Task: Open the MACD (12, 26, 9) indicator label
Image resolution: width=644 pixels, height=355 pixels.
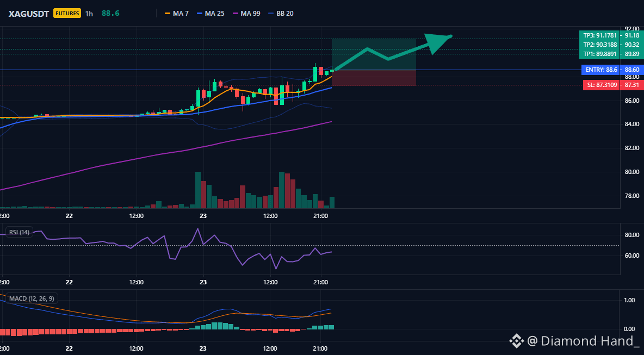Action: click(31, 298)
